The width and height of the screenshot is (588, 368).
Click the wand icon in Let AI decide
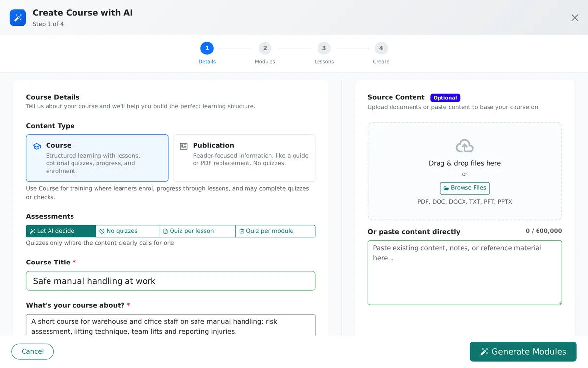tap(32, 231)
